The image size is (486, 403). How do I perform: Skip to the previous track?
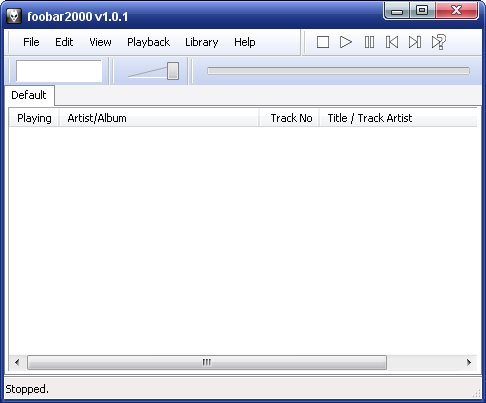pos(392,42)
